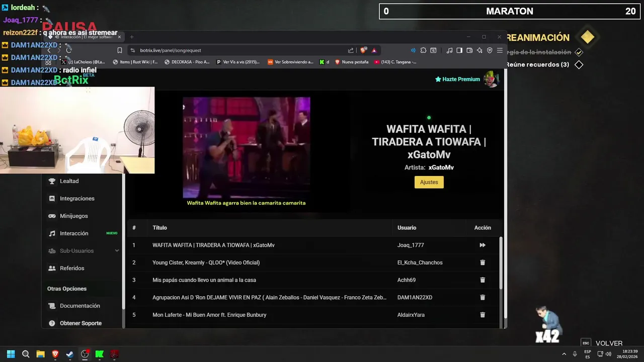Click the song queue table scrollbar
Viewport: 644px width, 362px height.
coord(501,262)
